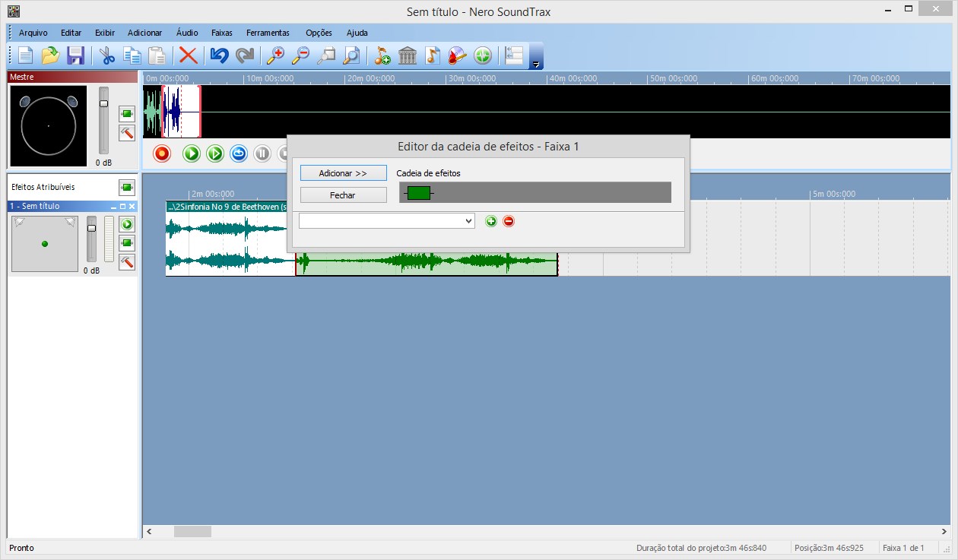This screenshot has height=560, width=958.
Task: Redo the last undone action
Action: (245, 55)
